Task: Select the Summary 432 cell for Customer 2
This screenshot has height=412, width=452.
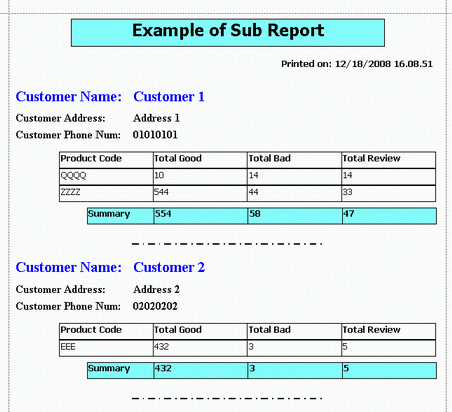Action: tap(201, 370)
